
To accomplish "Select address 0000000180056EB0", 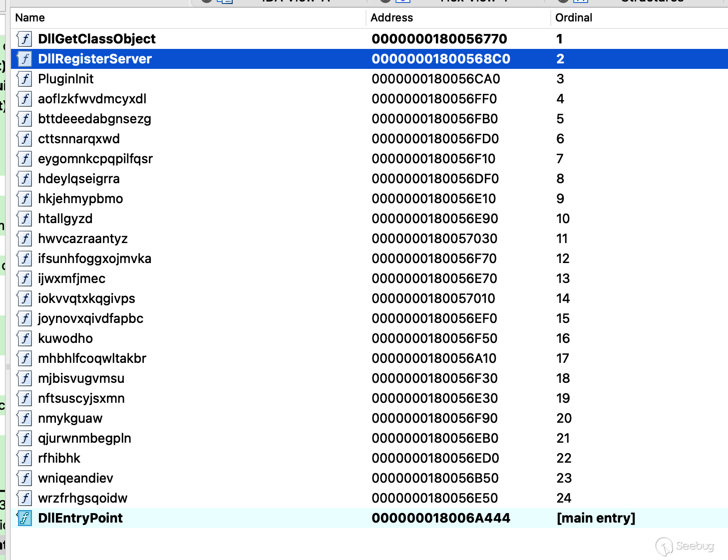I will tap(435, 438).
